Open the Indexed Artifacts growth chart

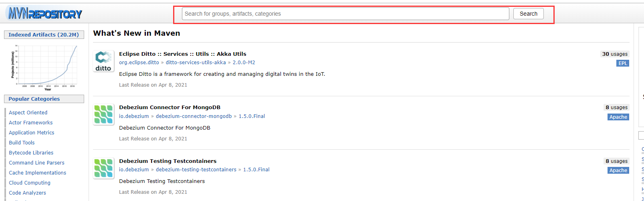point(44,67)
